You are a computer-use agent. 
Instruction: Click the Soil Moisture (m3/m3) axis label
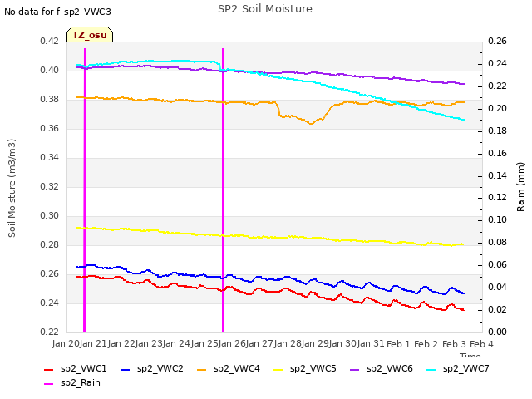[12, 188]
